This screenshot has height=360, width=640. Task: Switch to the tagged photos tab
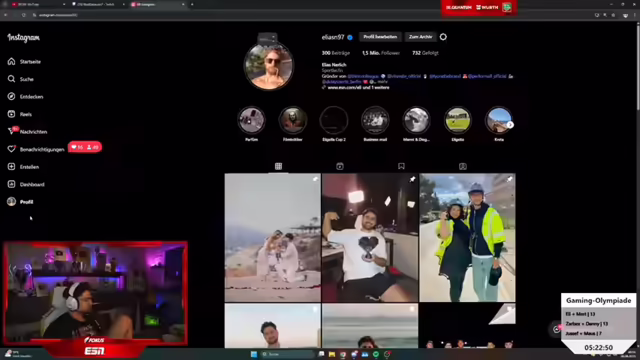(x=462, y=166)
